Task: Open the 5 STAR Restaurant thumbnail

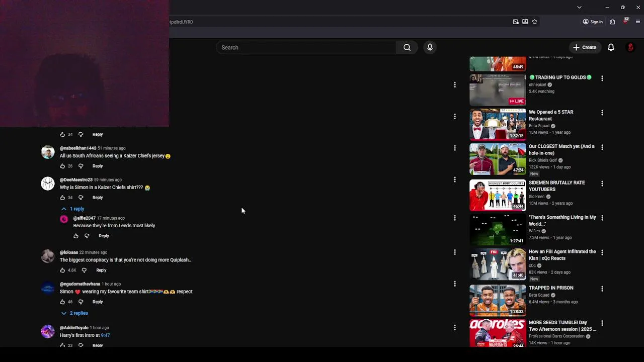Action: (498, 124)
